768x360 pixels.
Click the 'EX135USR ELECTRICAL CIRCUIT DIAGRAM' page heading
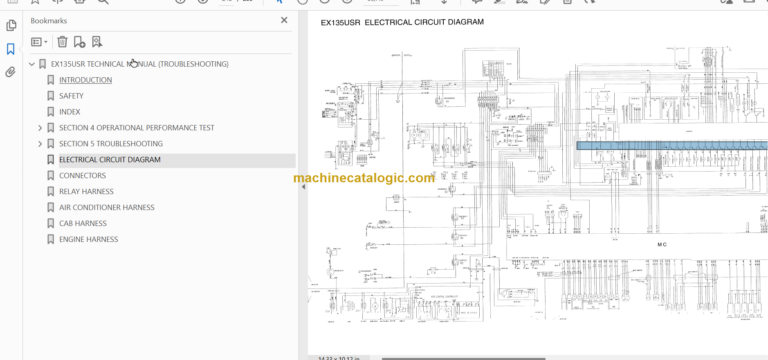[x=402, y=22]
